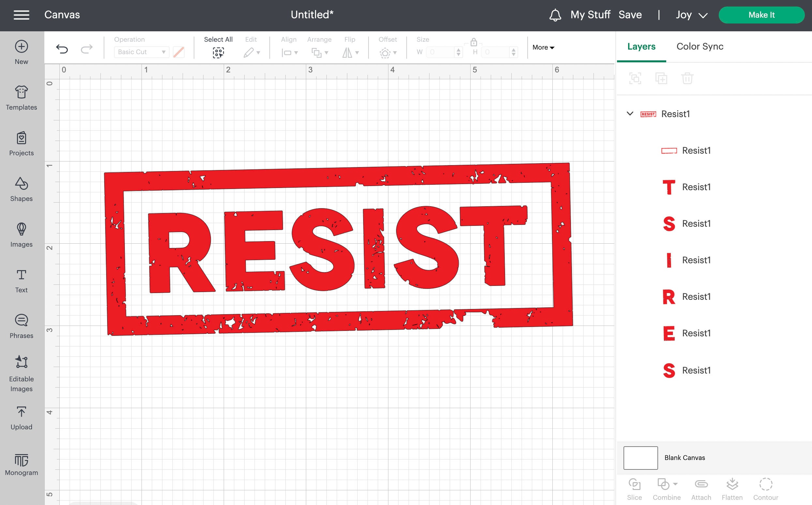Click the Undo arrow
The width and height of the screenshot is (812, 505).
62,49
